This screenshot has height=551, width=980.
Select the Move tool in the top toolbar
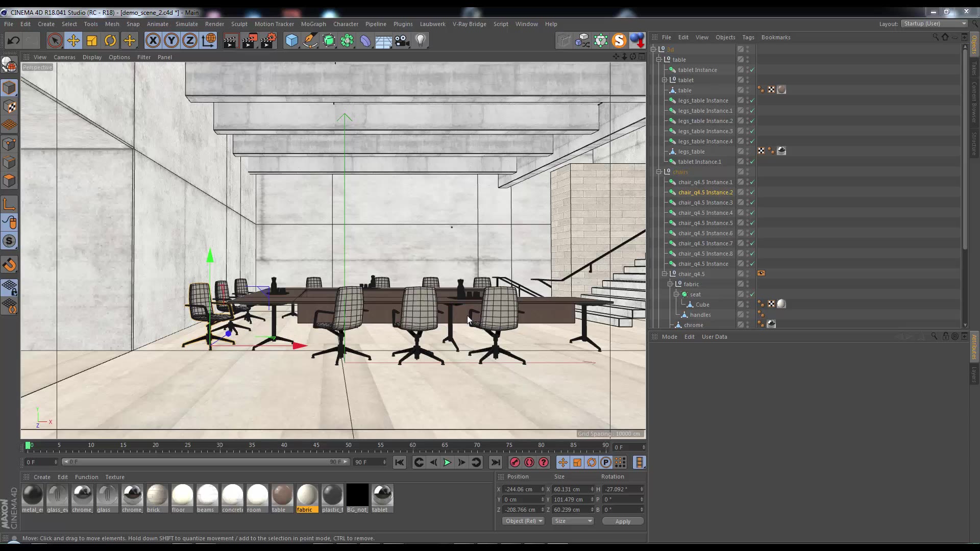tap(73, 41)
